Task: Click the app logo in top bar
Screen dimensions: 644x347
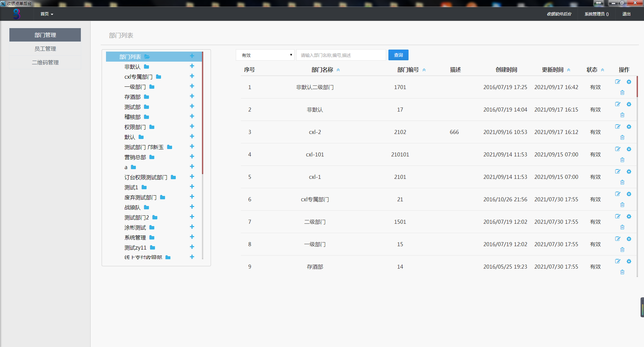Action: (x=16, y=14)
